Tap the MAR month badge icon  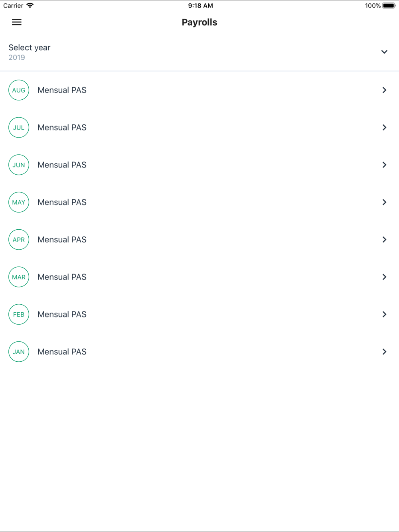[x=19, y=277]
